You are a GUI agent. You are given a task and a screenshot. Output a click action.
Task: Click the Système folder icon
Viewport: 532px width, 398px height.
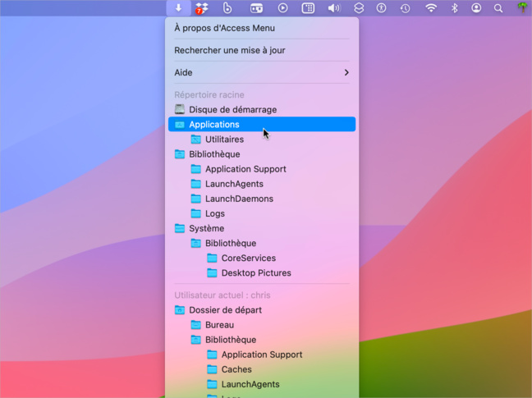point(180,228)
